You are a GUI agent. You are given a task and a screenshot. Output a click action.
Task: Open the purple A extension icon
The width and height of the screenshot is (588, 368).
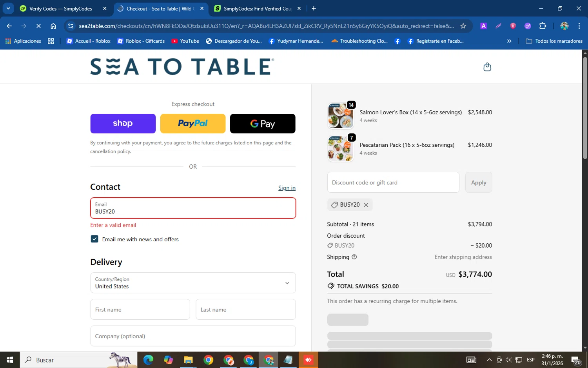tap(484, 26)
